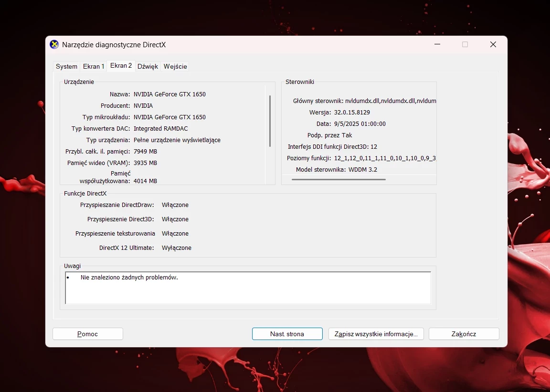
Task: Show the Wejście tab
Action: click(175, 66)
